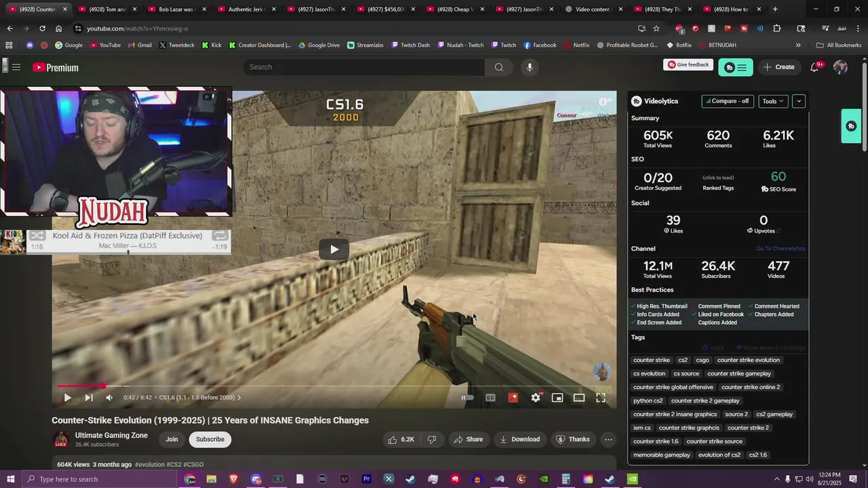Click the TubeBuddy browser extension icon
Image resolution: width=868 pixels, height=488 pixels.
click(744, 28)
